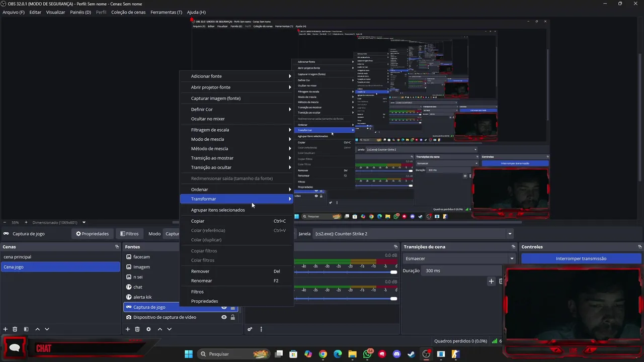Choose Capturar imagem (fonte) in the context menu

[x=236, y=99]
